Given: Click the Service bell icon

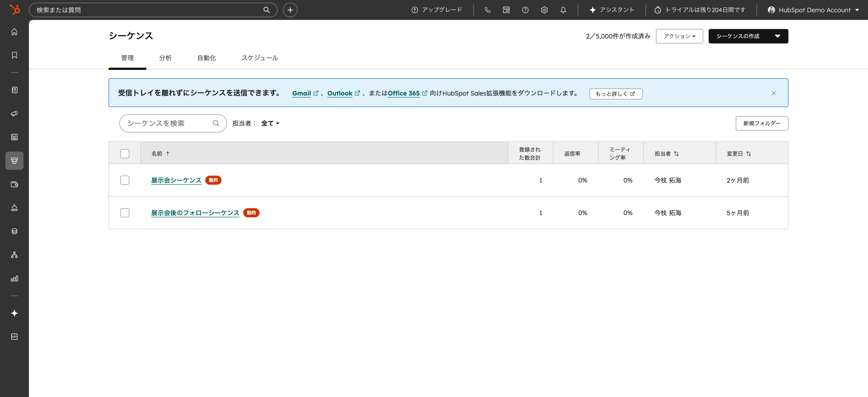Looking at the screenshot, I should (14, 208).
